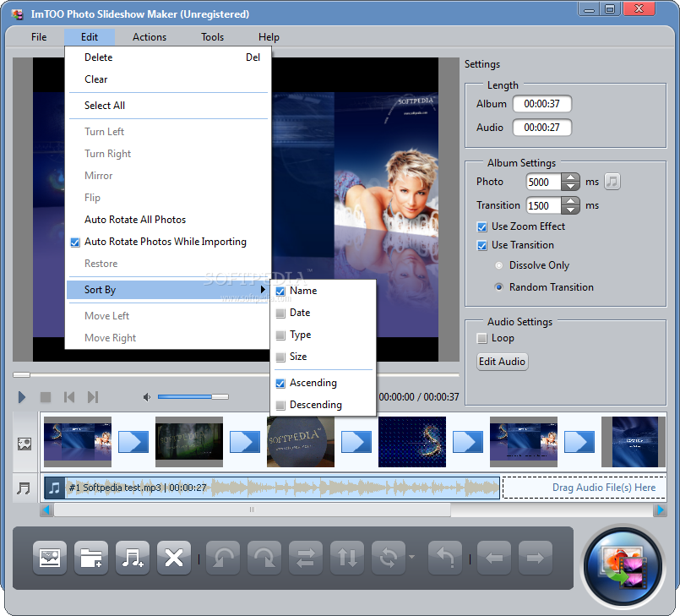Screen dimensions: 680x616
Task: Click the transition arrow after third thumbnail
Action: coord(356,442)
